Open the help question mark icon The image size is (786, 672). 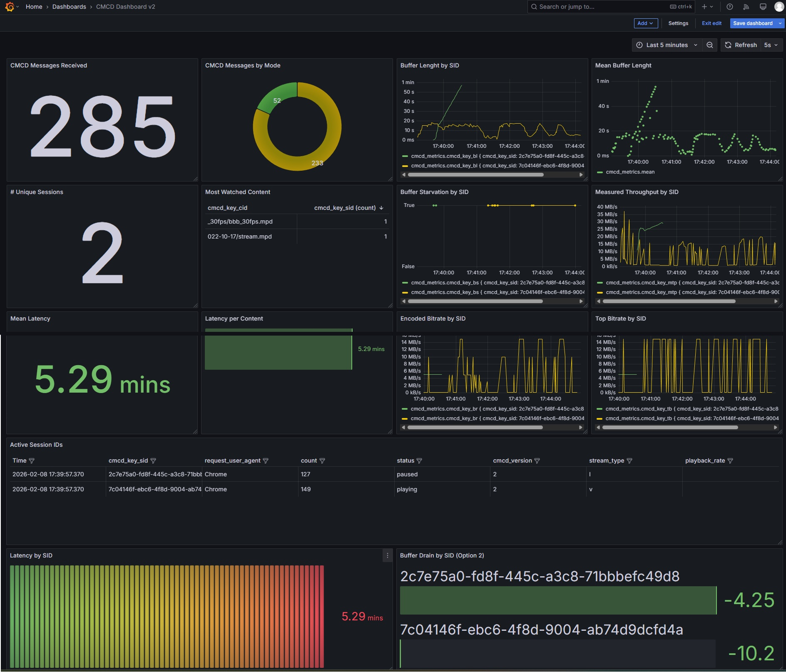729,7
